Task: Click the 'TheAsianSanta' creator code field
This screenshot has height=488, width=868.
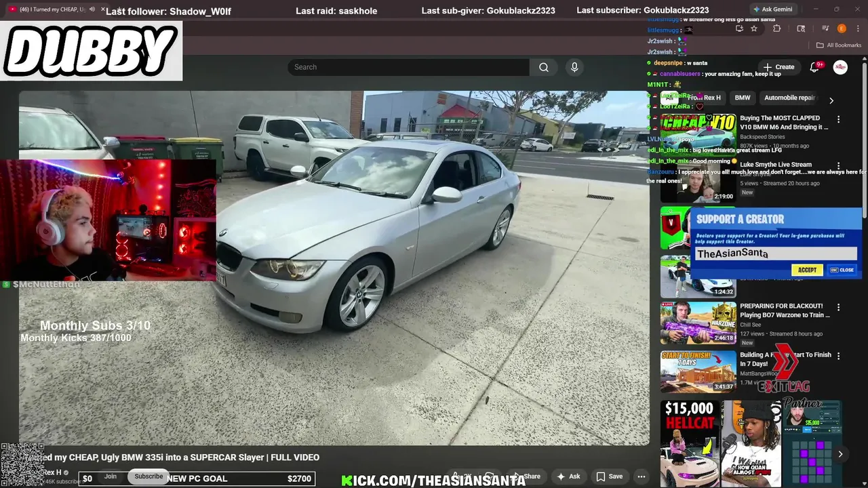Action: coord(776,253)
